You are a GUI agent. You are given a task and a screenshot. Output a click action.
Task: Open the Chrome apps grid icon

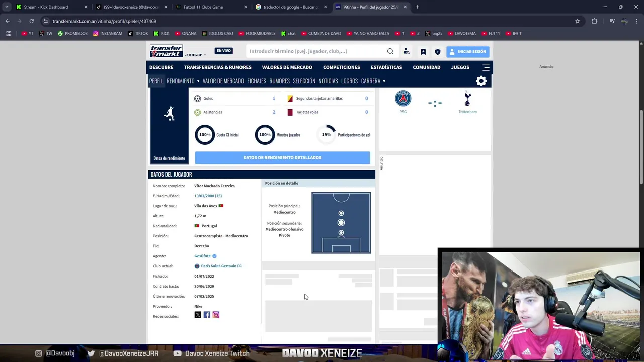pos(9,34)
